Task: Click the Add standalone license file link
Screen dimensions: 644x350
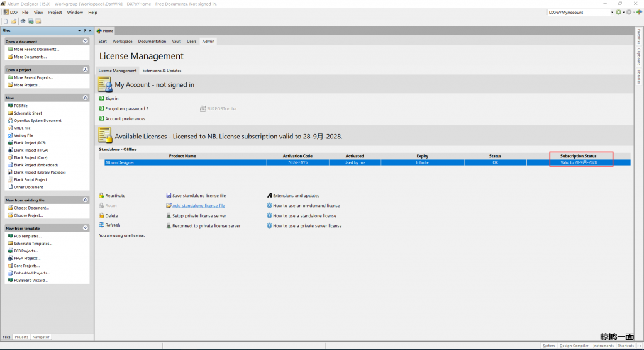Action: [198, 206]
